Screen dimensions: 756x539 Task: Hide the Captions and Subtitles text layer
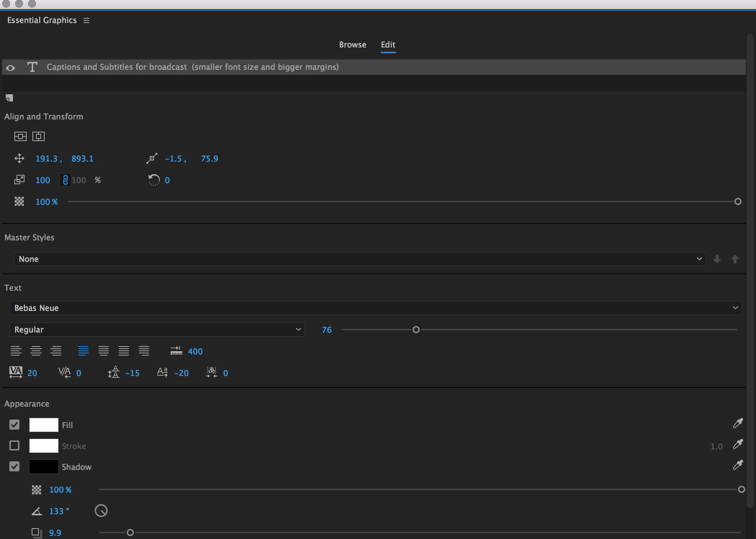10,68
